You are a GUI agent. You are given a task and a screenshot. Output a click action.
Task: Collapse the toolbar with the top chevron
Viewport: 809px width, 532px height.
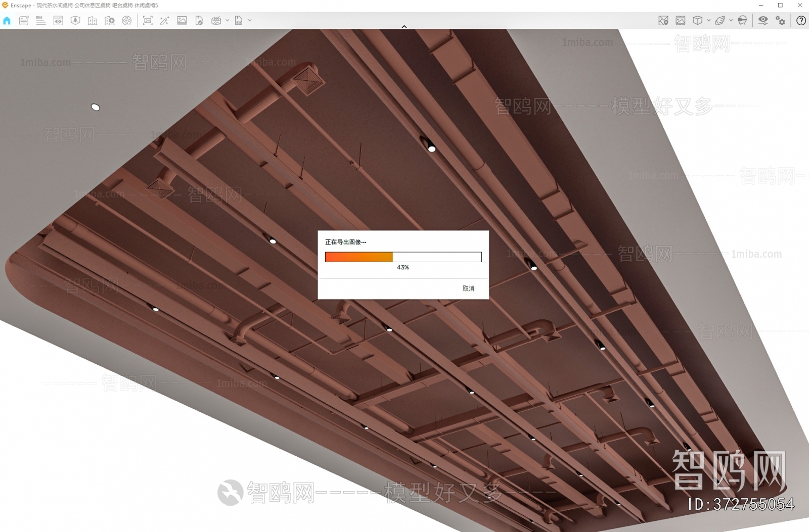404,26
